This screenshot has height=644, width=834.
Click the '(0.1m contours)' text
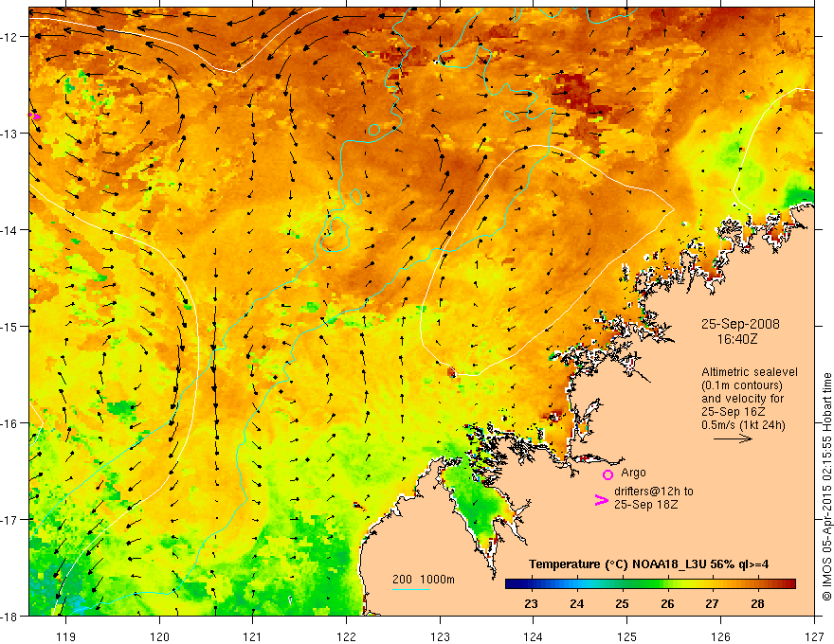pos(742,385)
